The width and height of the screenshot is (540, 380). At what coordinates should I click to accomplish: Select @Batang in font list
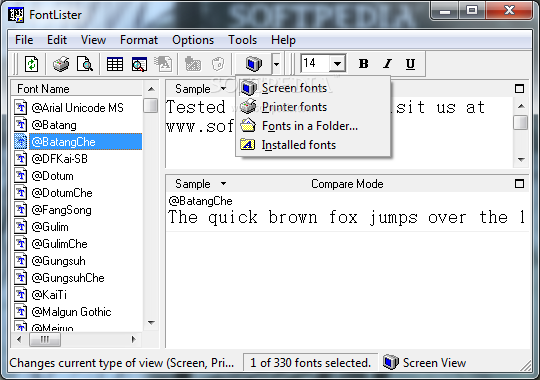[x=54, y=125]
